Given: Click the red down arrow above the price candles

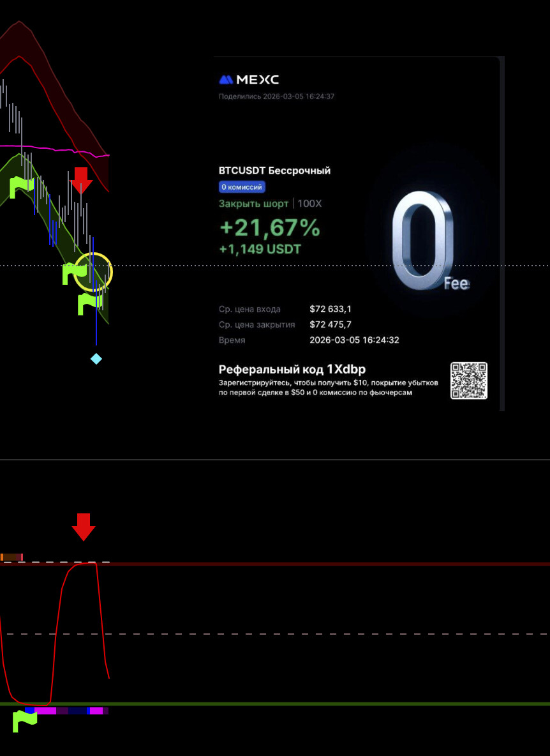Looking at the screenshot, I should tap(81, 180).
